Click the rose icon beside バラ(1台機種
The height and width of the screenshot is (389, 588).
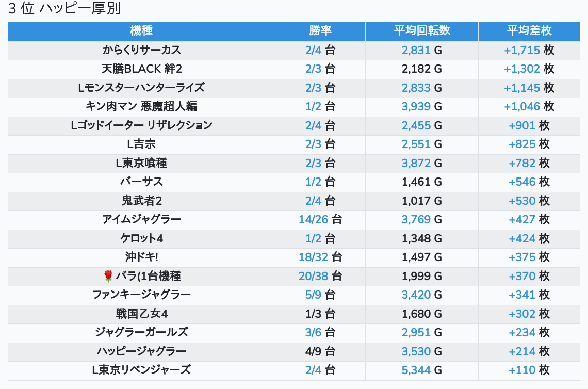[x=108, y=276]
